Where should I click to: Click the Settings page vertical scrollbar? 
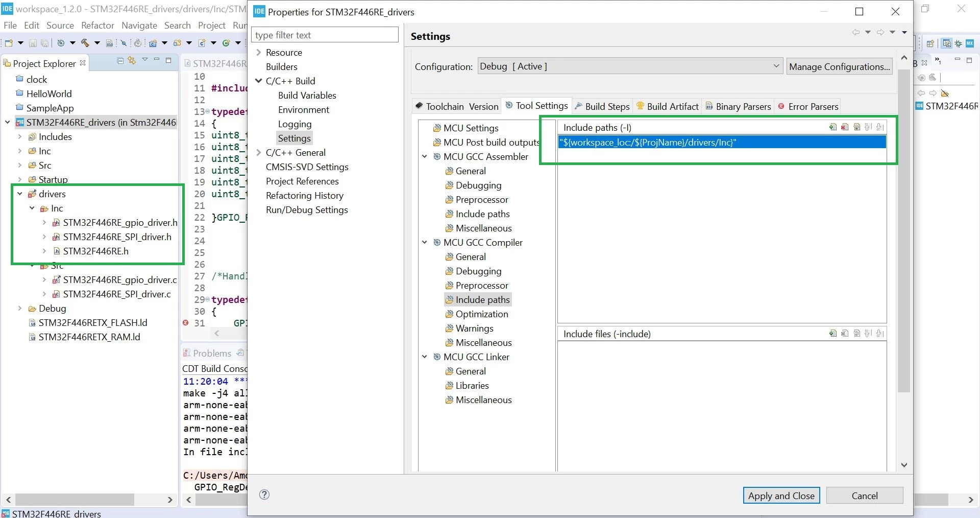coord(904,230)
